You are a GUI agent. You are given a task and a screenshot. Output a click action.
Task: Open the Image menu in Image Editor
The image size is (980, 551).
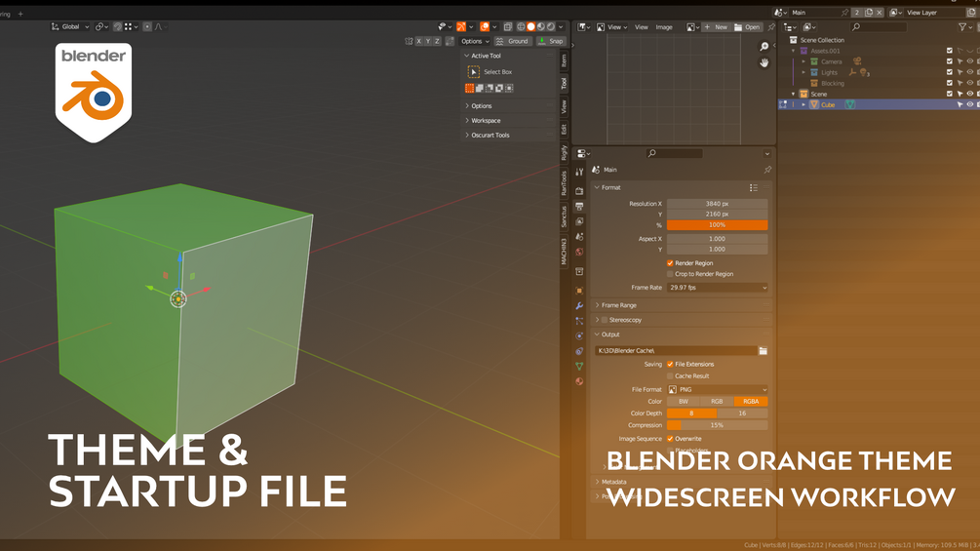click(x=664, y=27)
